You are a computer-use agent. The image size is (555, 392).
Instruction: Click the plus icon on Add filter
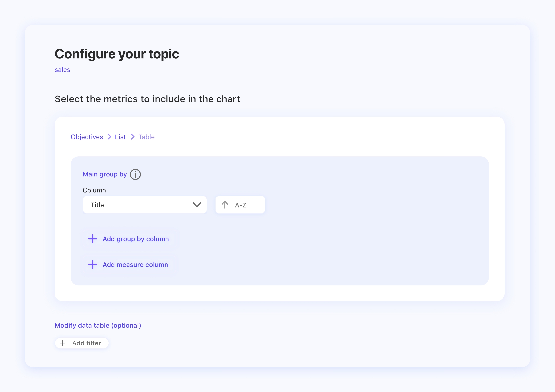pyautogui.click(x=63, y=343)
